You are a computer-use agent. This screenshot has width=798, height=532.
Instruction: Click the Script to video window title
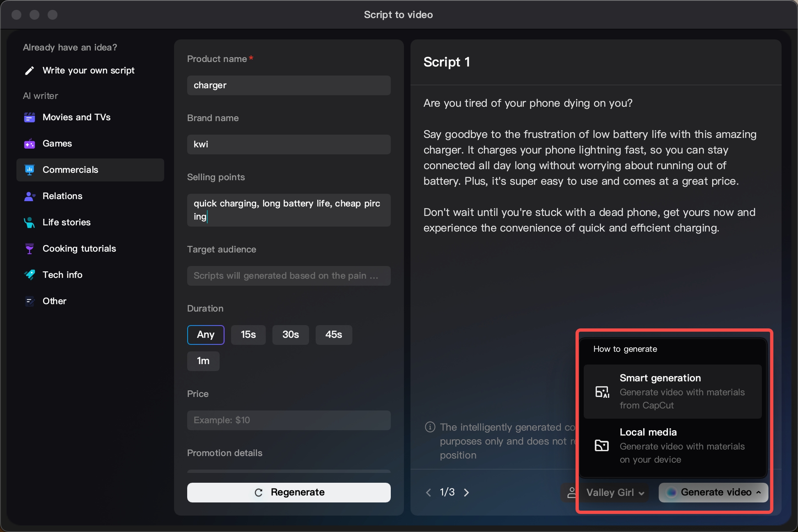398,15
